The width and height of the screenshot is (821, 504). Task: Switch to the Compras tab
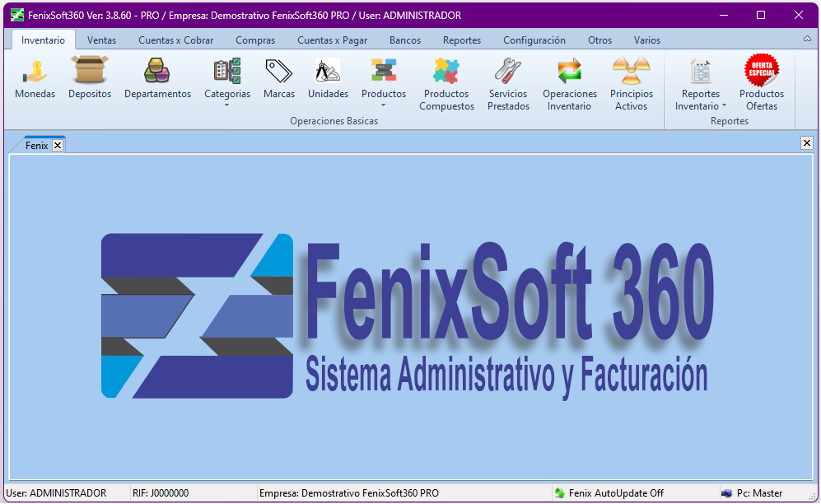(x=255, y=40)
